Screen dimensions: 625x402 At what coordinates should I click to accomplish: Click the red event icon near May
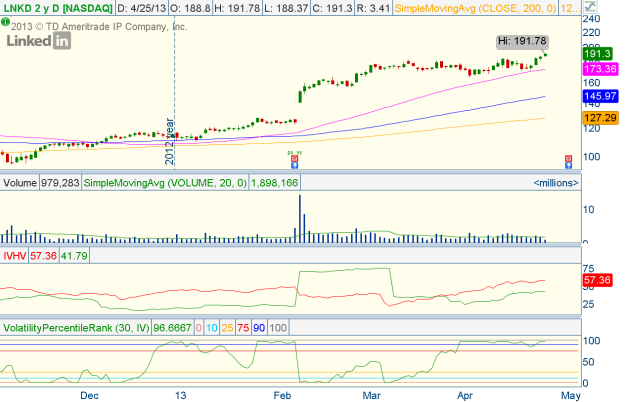click(x=569, y=158)
